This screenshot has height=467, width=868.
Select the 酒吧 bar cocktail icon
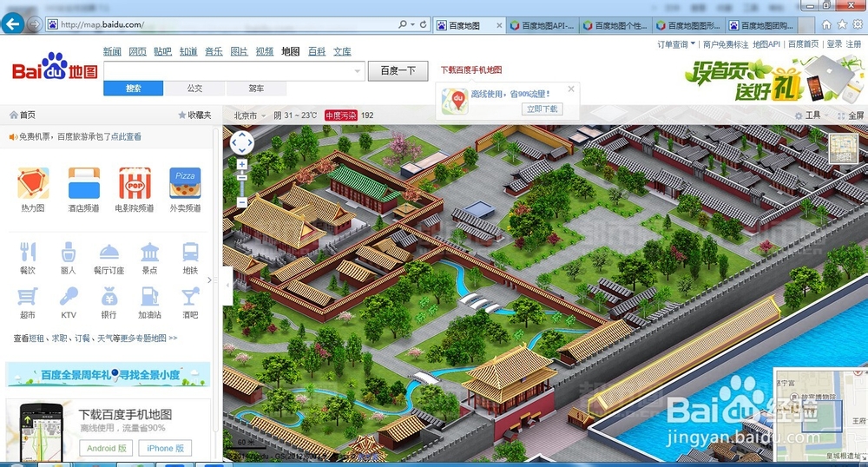pyautogui.click(x=190, y=296)
